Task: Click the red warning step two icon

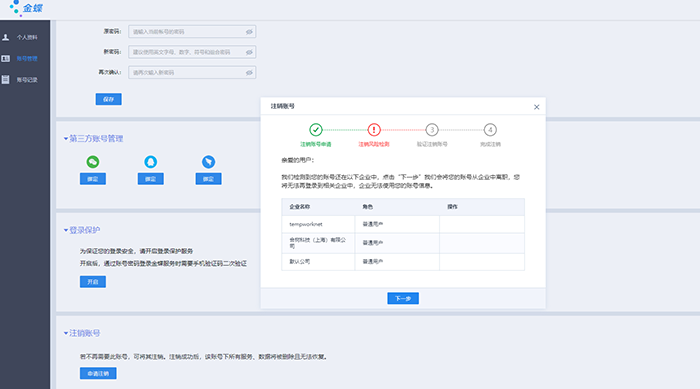Action: [374, 130]
